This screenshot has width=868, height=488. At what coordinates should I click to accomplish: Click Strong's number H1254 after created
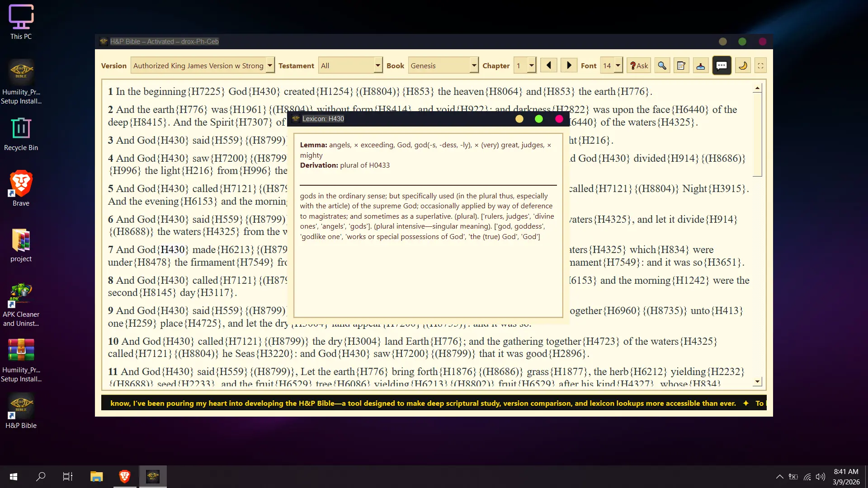(x=335, y=92)
